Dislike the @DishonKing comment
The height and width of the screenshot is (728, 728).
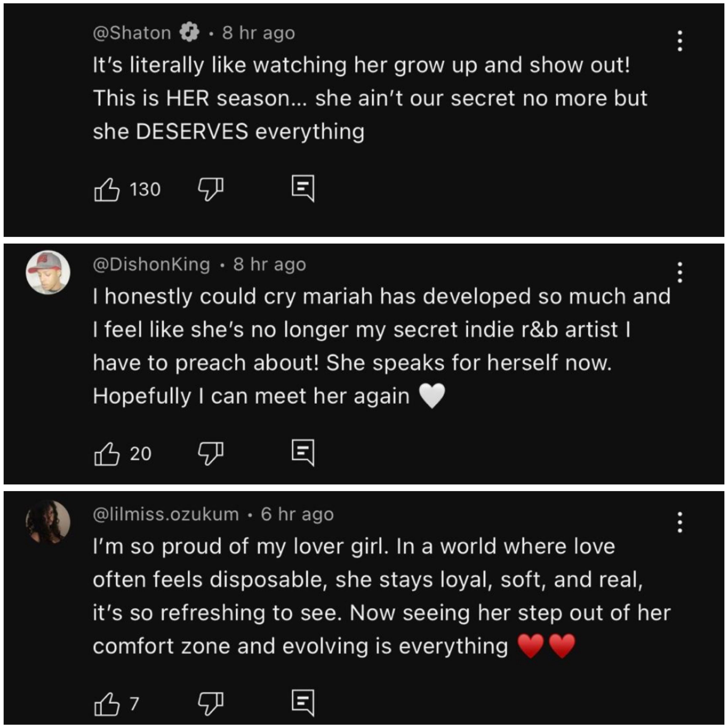pos(211,453)
